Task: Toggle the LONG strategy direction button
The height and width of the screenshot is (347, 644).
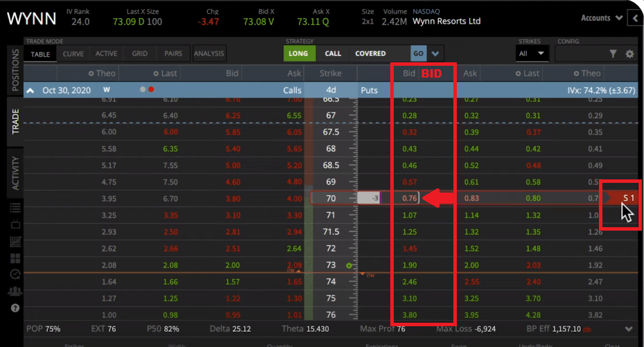Action: click(x=299, y=53)
